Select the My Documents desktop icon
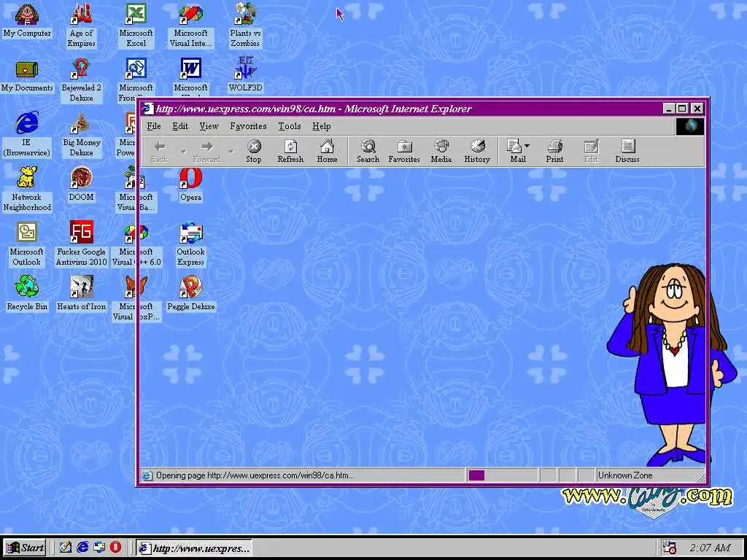Viewport: 747px width, 560px height. (x=27, y=76)
